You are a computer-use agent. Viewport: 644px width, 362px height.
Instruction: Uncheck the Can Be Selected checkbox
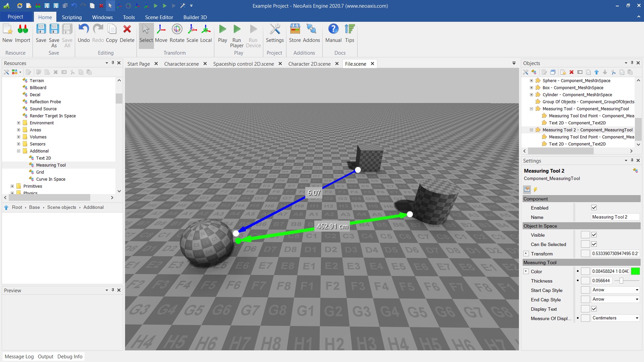pos(594,244)
